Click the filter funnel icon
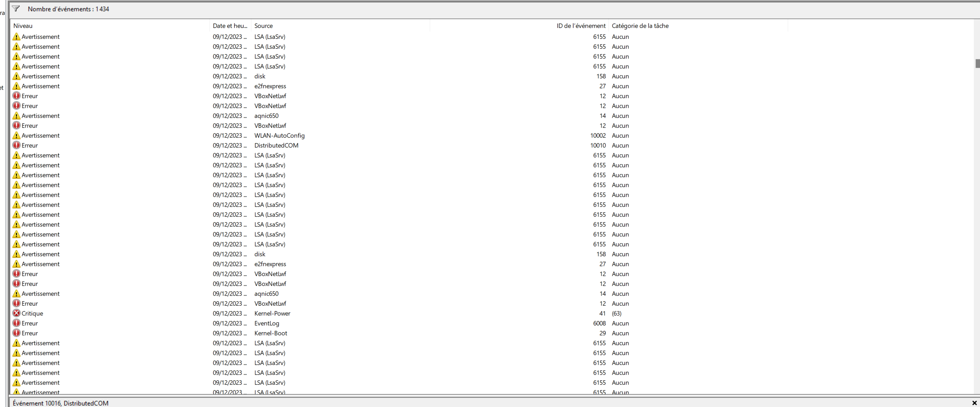The image size is (980, 407). tap(16, 8)
